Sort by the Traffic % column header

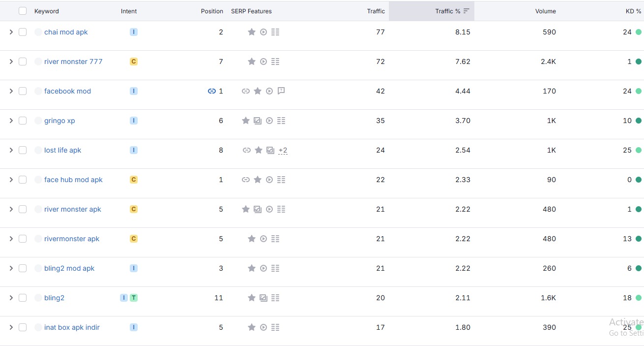tap(447, 11)
